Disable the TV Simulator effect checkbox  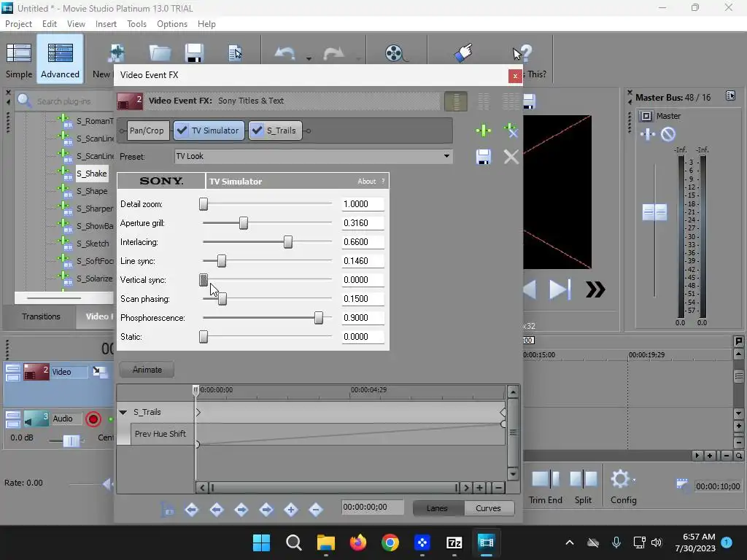(182, 131)
